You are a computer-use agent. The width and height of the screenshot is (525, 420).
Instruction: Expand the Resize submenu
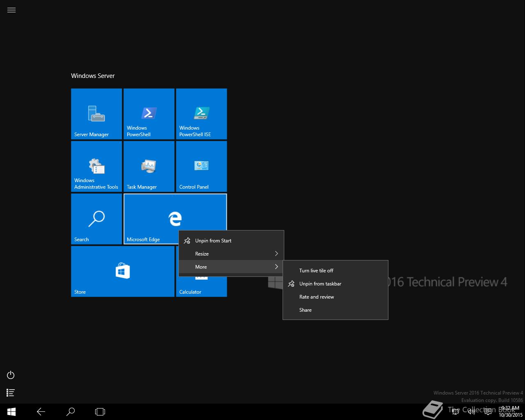231,254
